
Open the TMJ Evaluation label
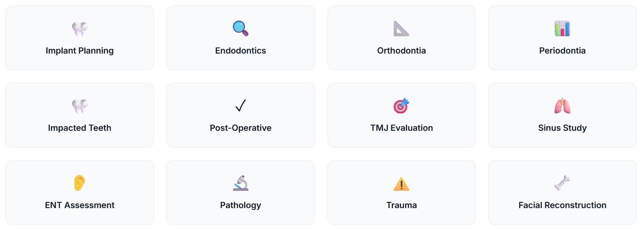[x=401, y=128]
